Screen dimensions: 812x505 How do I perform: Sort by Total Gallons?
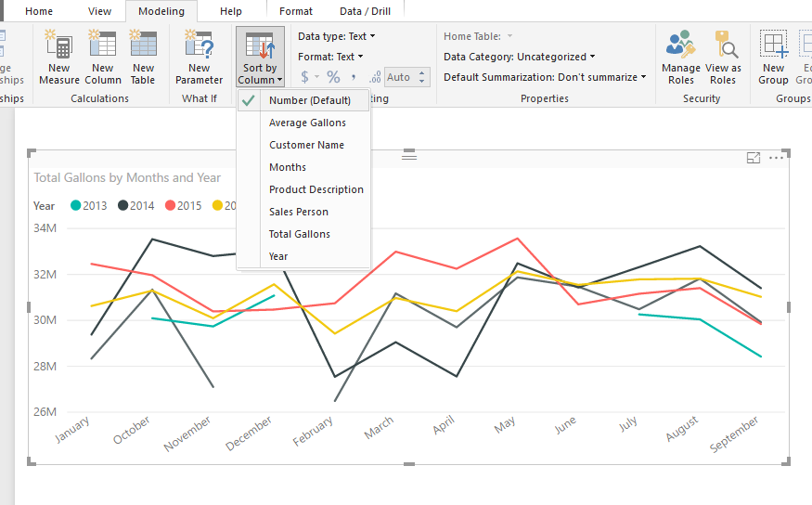coord(304,234)
